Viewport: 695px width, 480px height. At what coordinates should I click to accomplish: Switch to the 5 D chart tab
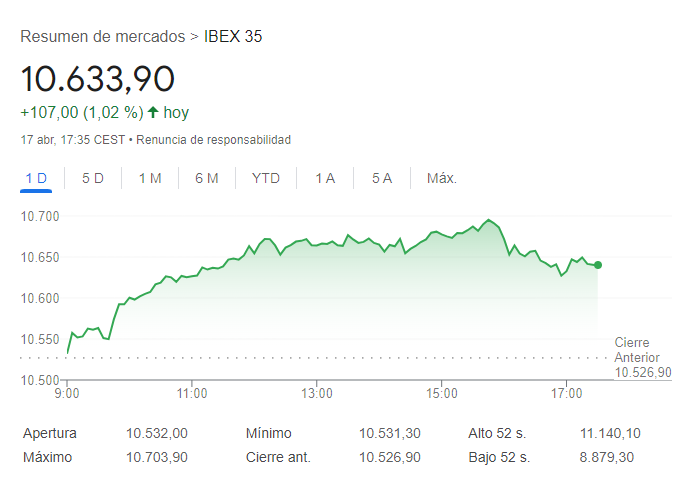click(93, 178)
